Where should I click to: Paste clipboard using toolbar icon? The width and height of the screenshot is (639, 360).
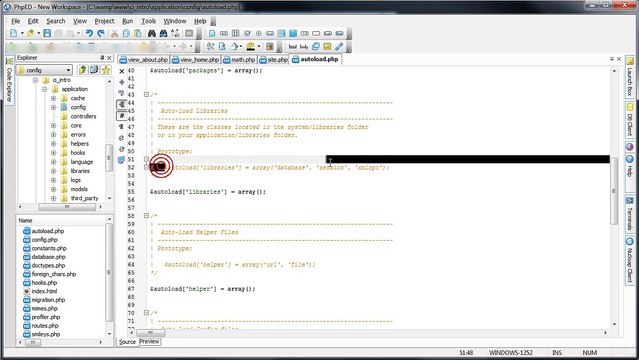click(138, 33)
